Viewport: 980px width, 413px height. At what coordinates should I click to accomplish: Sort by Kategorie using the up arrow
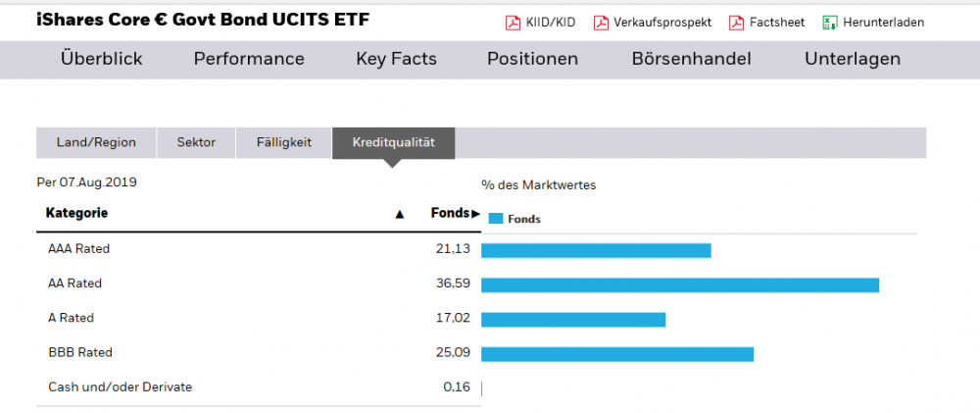pyautogui.click(x=399, y=214)
